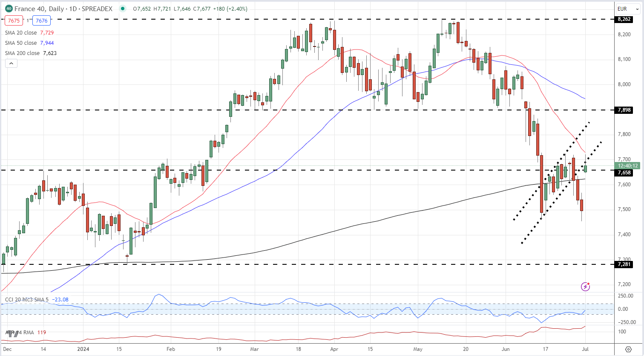Screen dimensions: 644x356
Task: Select the SMA 50 close legend
Action: click(21, 43)
